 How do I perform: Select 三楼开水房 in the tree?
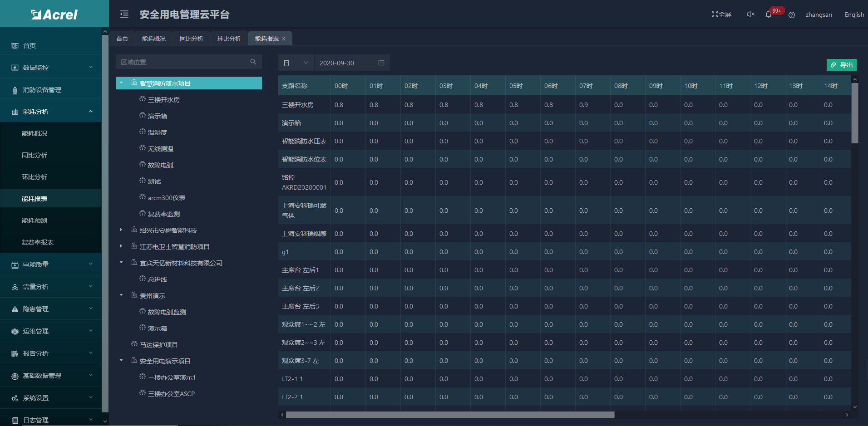[163, 100]
